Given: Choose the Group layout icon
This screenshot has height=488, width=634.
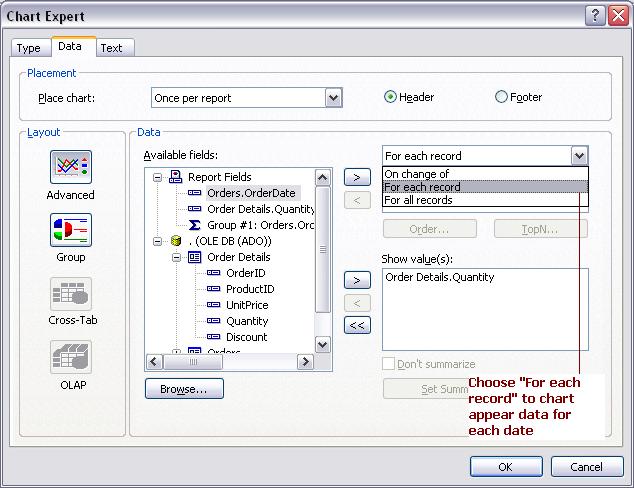Looking at the screenshot, I should [x=71, y=230].
